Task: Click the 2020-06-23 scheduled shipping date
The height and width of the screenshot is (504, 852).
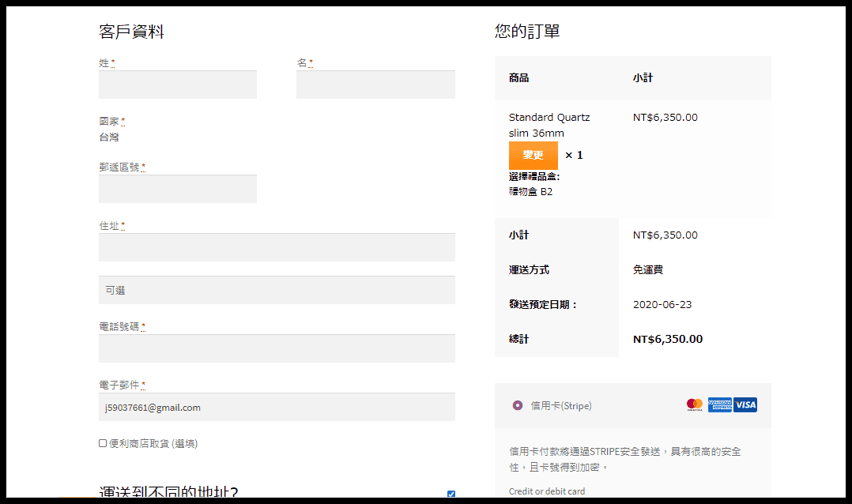Action: click(x=662, y=305)
